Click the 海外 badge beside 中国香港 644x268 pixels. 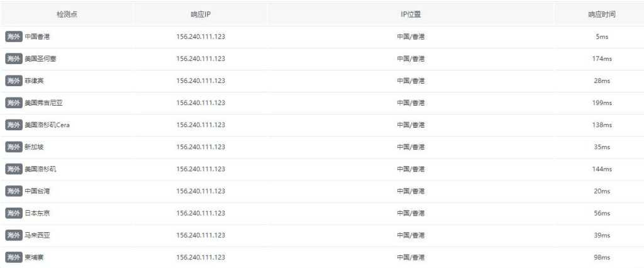(x=13, y=36)
